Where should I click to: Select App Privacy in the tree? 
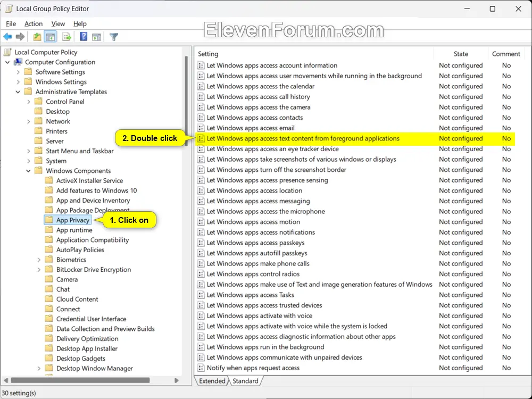73,220
